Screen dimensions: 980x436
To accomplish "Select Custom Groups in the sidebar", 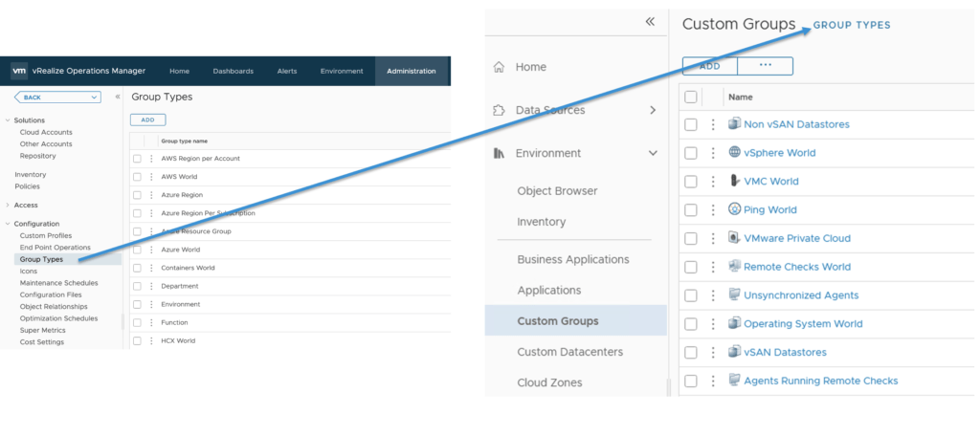I will (x=557, y=321).
